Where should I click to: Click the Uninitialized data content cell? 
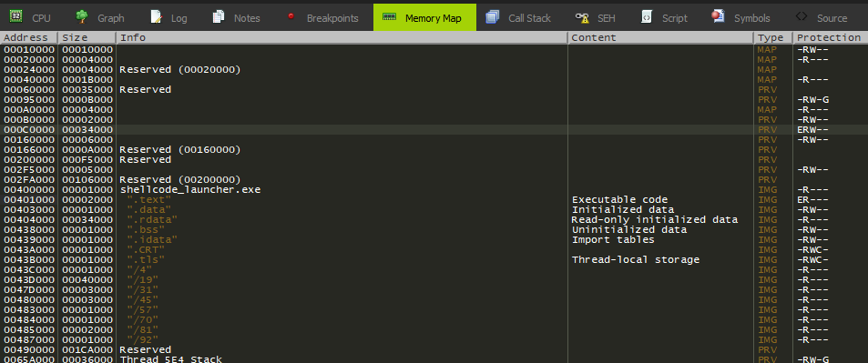pyautogui.click(x=628, y=229)
